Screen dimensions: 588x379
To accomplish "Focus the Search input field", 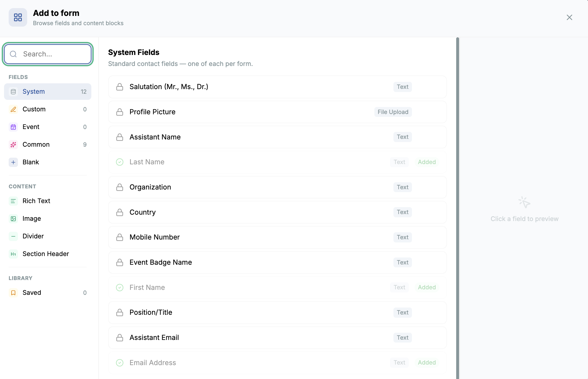I will (48, 54).
